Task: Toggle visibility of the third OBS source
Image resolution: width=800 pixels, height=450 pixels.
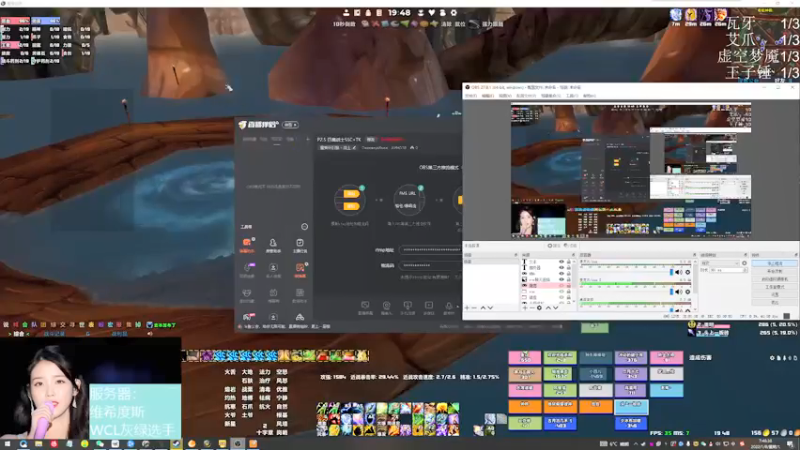Action: (x=561, y=274)
